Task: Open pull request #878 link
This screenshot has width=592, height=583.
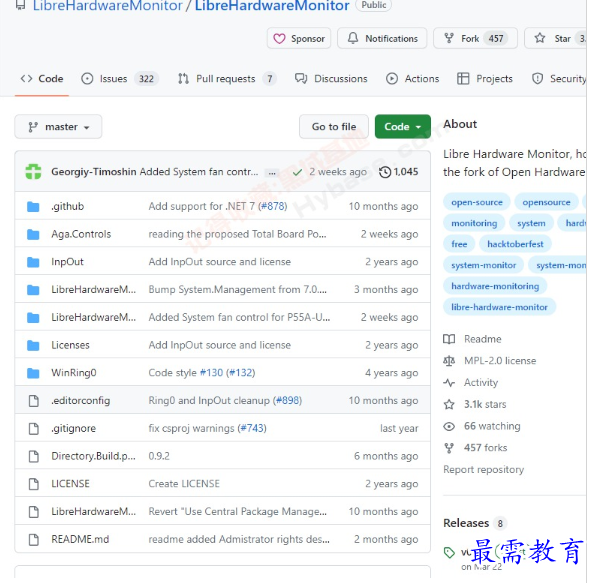Action: click(x=273, y=206)
